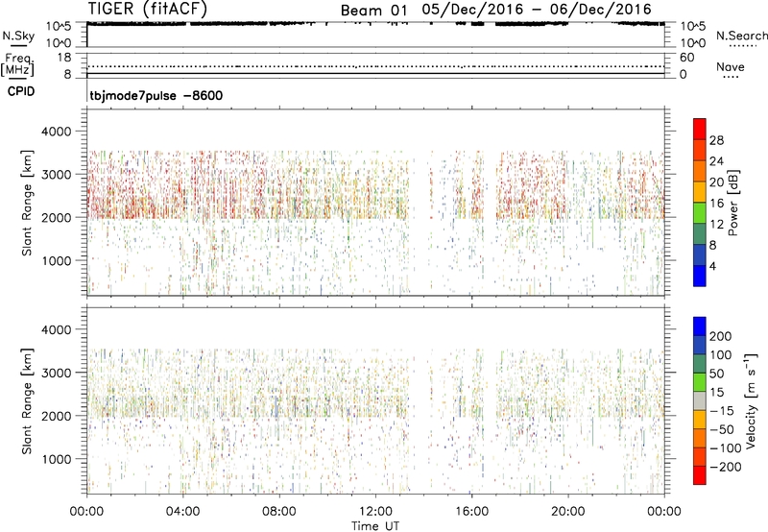The height and width of the screenshot is (532, 768).
Task: Click the "16" label on power colorbar
Action: 716,204
